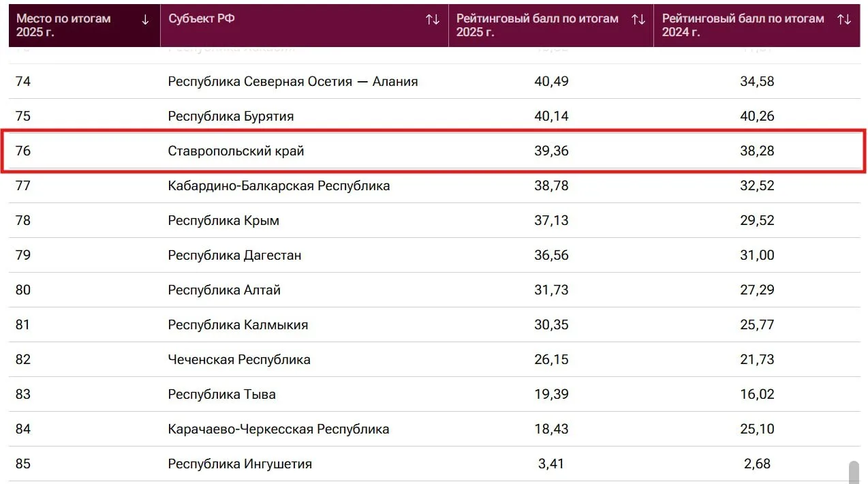This screenshot has height=484, width=868.
Task: Click the 2024 score 32,52
Action: 757,185
